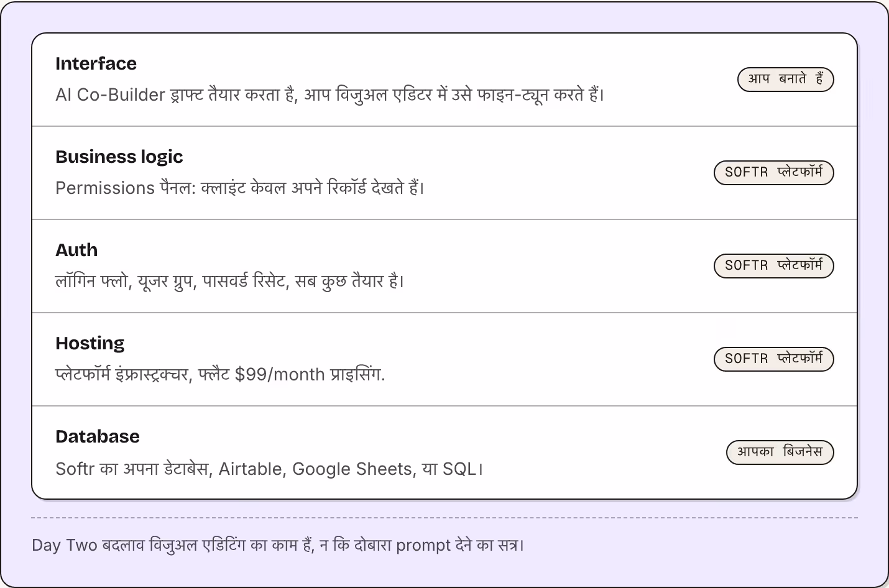Select the Database heading
Image resolution: width=889 pixels, height=588 pixels.
(x=98, y=436)
